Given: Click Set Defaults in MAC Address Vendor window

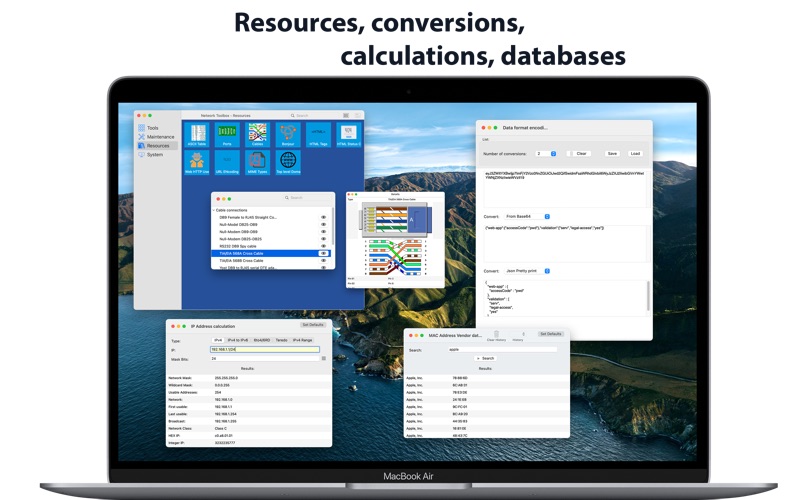Looking at the screenshot, I should coord(551,334).
